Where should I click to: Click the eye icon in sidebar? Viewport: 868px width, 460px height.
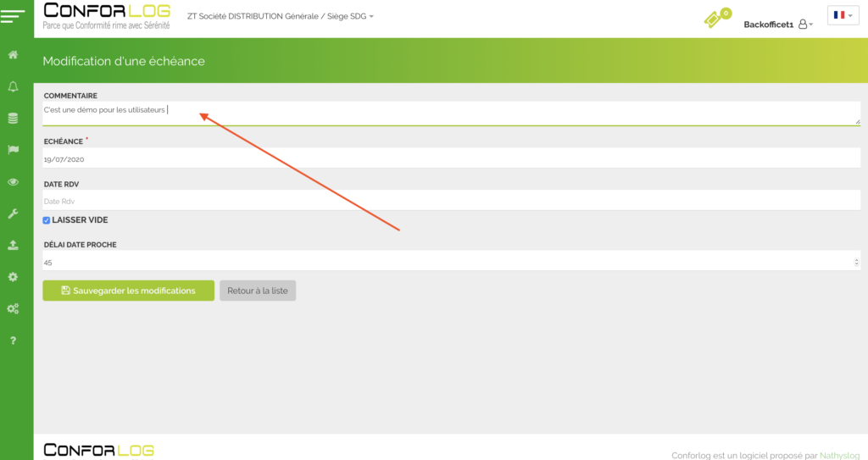click(x=13, y=182)
